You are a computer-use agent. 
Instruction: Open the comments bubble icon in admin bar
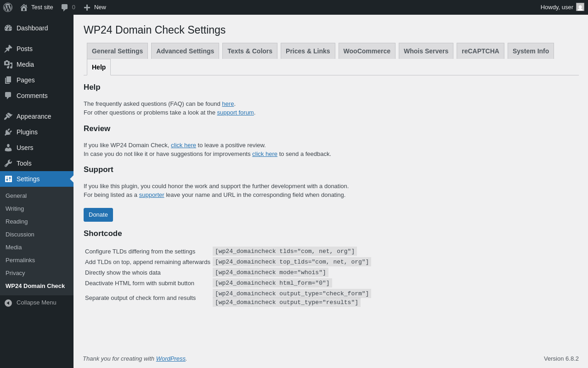(x=64, y=7)
